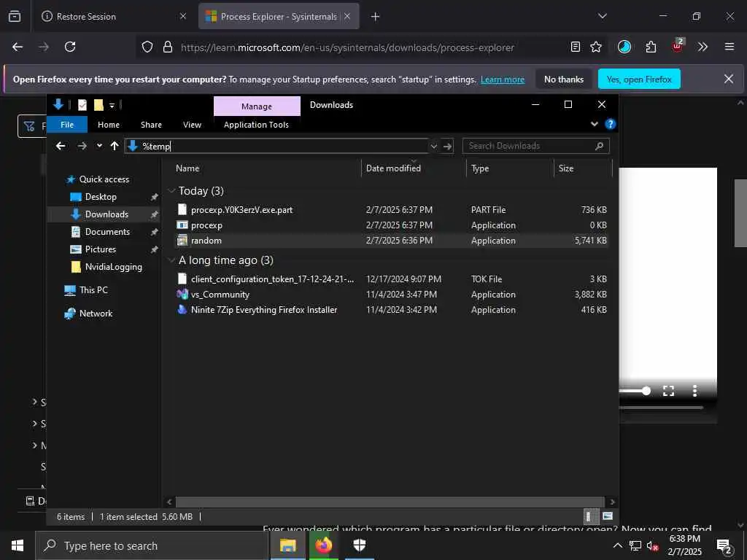Close the Process Explorer tab

coord(347,16)
